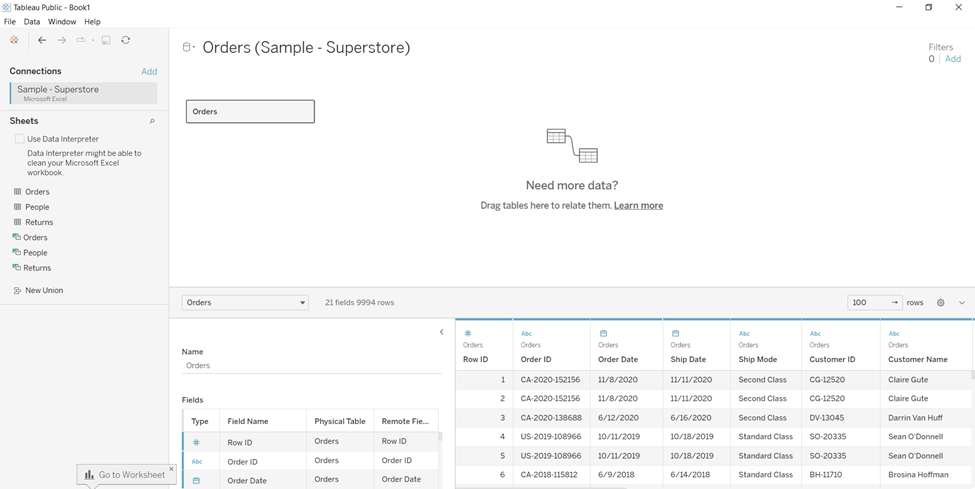Click the Customer ID Abc type icon
975x489 pixels.
(x=815, y=334)
